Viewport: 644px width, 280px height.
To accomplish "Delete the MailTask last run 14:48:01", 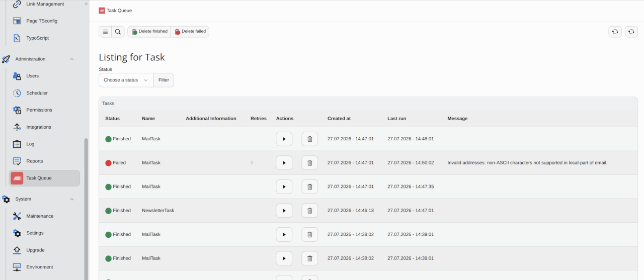I will tap(309, 139).
